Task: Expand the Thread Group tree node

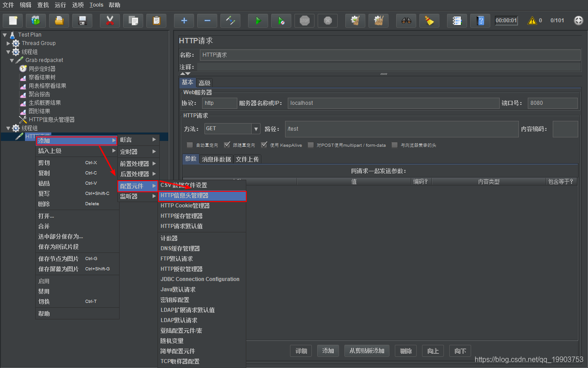Action: pos(8,43)
